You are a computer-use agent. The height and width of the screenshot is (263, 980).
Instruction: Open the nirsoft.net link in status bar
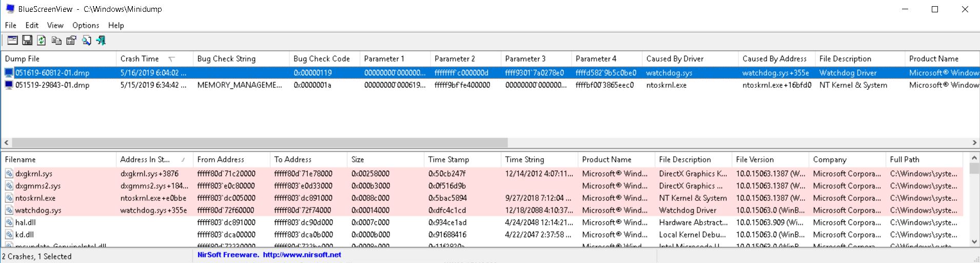(x=302, y=255)
